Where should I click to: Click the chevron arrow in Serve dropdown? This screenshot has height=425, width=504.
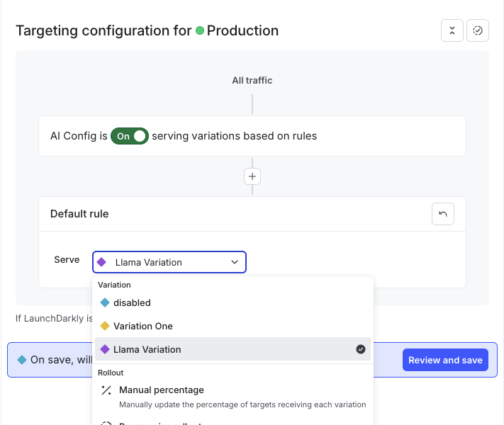235,262
